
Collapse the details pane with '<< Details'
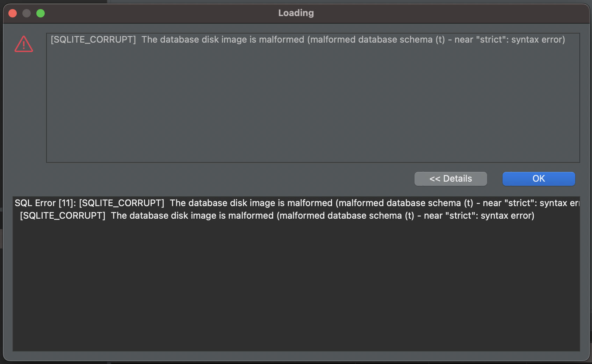coord(450,179)
